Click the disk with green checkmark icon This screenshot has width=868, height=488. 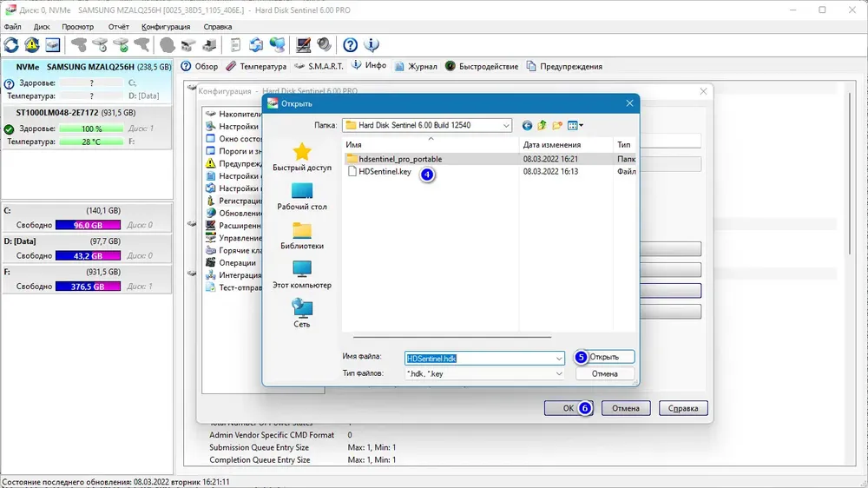121,45
